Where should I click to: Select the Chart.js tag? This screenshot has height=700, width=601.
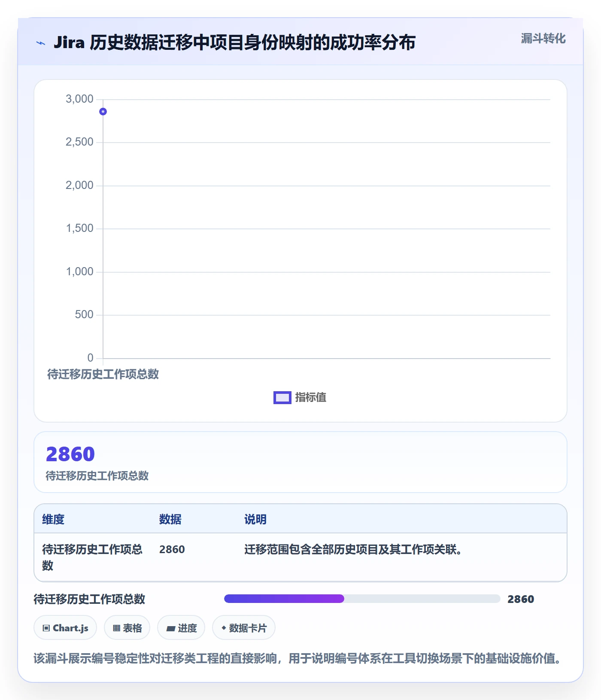pyautogui.click(x=65, y=628)
